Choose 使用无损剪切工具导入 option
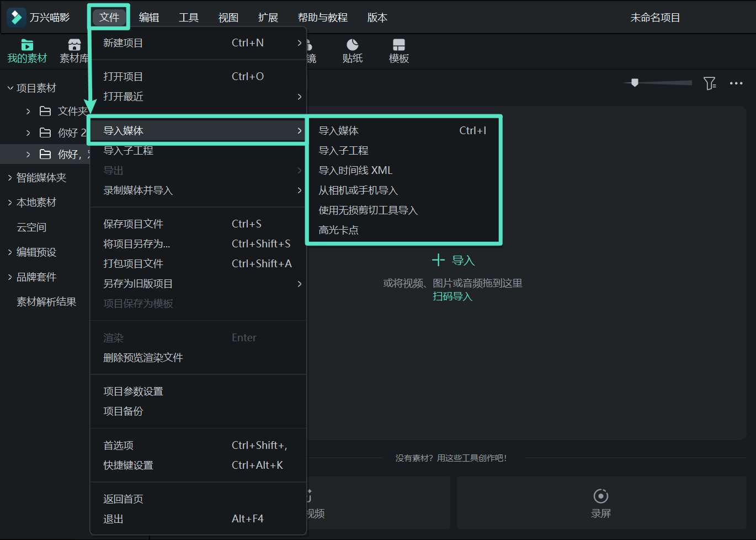The width and height of the screenshot is (756, 540). [403, 210]
